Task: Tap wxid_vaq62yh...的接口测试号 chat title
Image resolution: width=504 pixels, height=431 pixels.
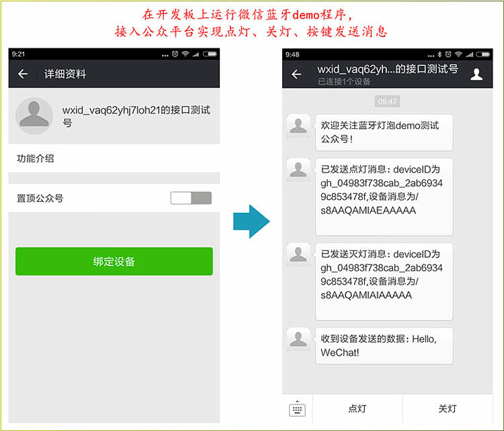Action: pyautogui.click(x=388, y=69)
